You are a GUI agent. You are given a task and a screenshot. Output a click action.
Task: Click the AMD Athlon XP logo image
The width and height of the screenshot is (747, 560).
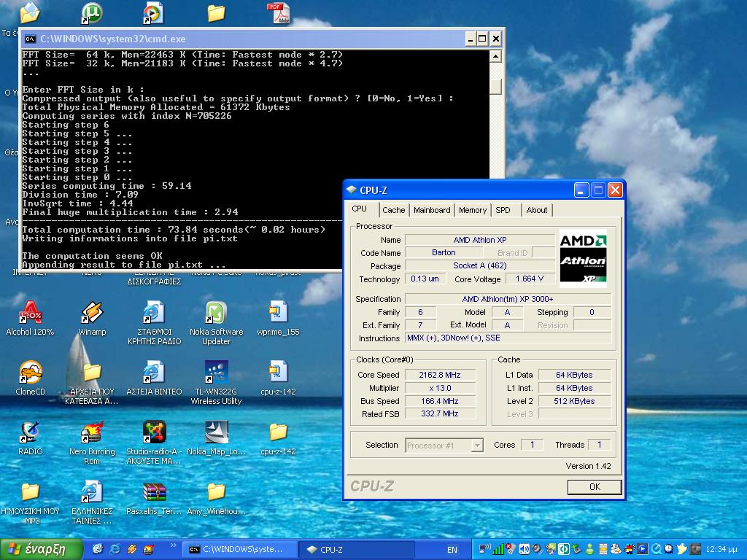583,259
